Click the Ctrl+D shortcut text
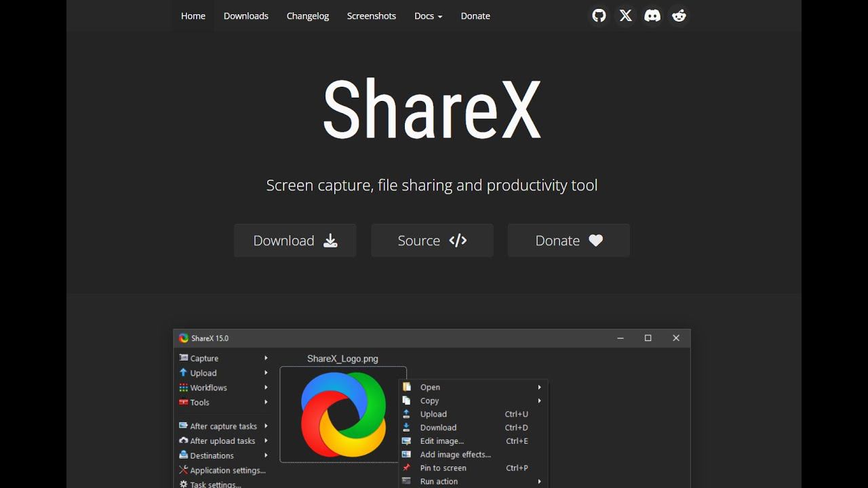Viewport: 868px width, 488px height. tap(517, 428)
